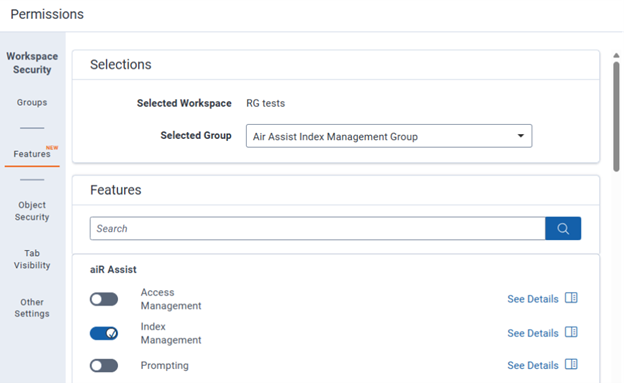Click See Details for Access Management
Screen dimensions: 625x384
[x=533, y=299]
